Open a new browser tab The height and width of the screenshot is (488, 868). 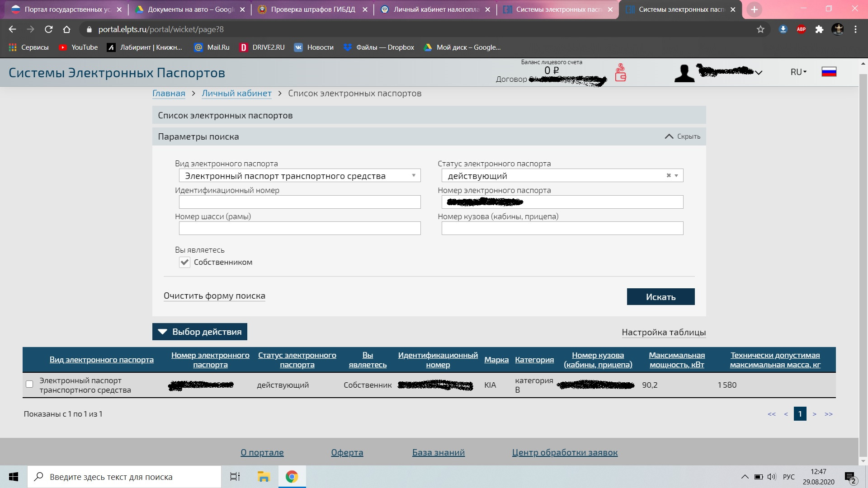(754, 9)
